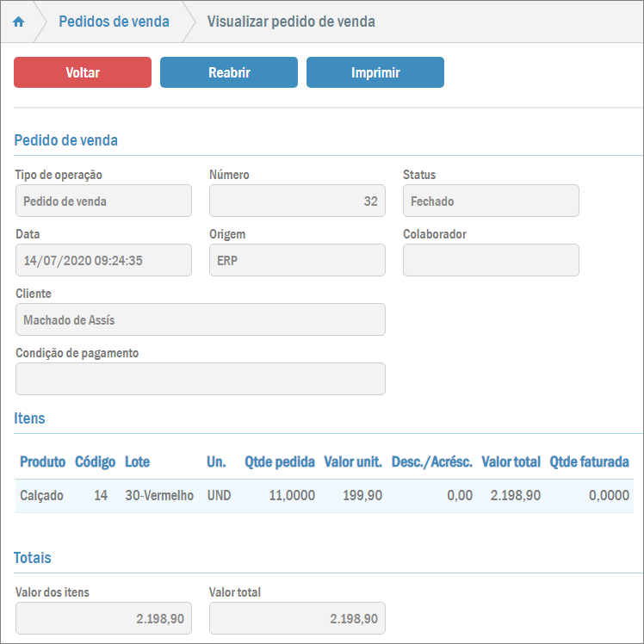
Task: Click the Origem field showing ERP
Action: (297, 260)
